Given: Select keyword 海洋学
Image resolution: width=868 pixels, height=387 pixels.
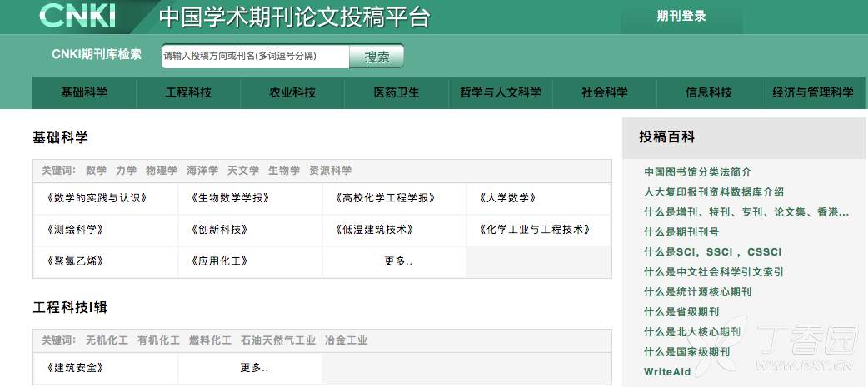Looking at the screenshot, I should (x=202, y=171).
